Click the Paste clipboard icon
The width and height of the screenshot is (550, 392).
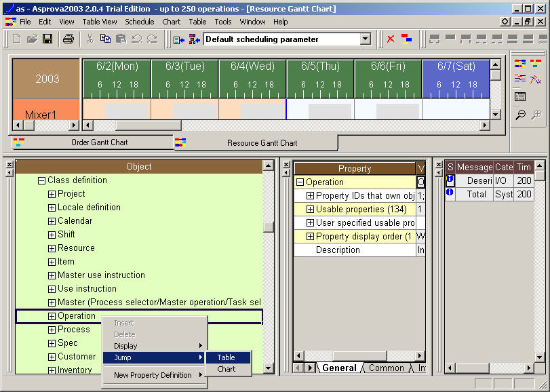[121, 39]
